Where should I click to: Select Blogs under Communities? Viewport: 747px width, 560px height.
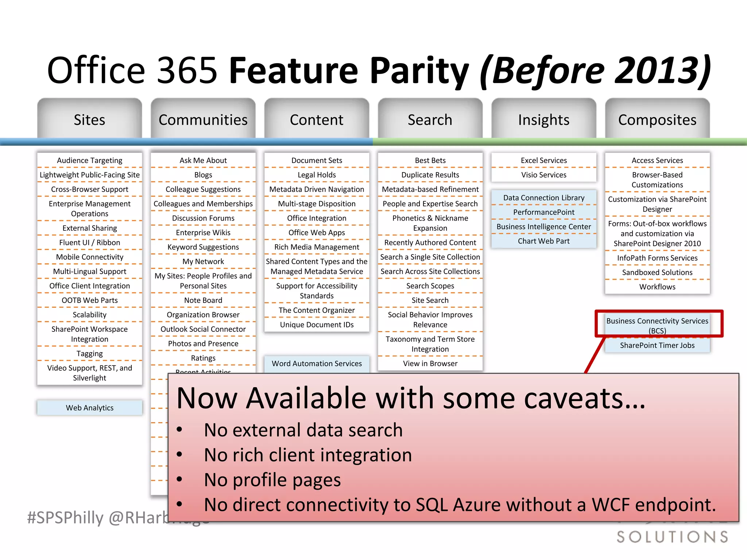point(203,175)
